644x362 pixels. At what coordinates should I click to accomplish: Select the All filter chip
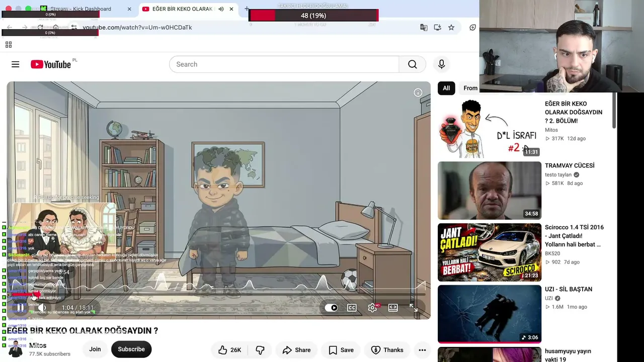click(446, 88)
